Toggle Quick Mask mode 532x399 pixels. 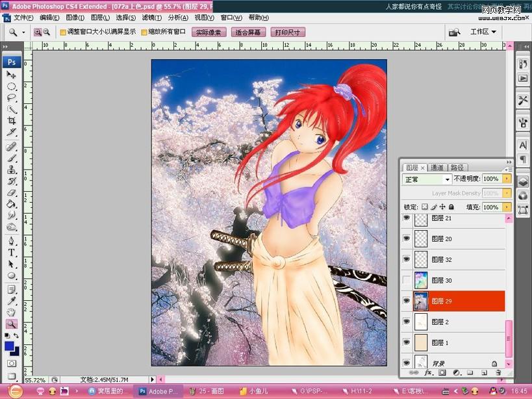tap(12, 363)
